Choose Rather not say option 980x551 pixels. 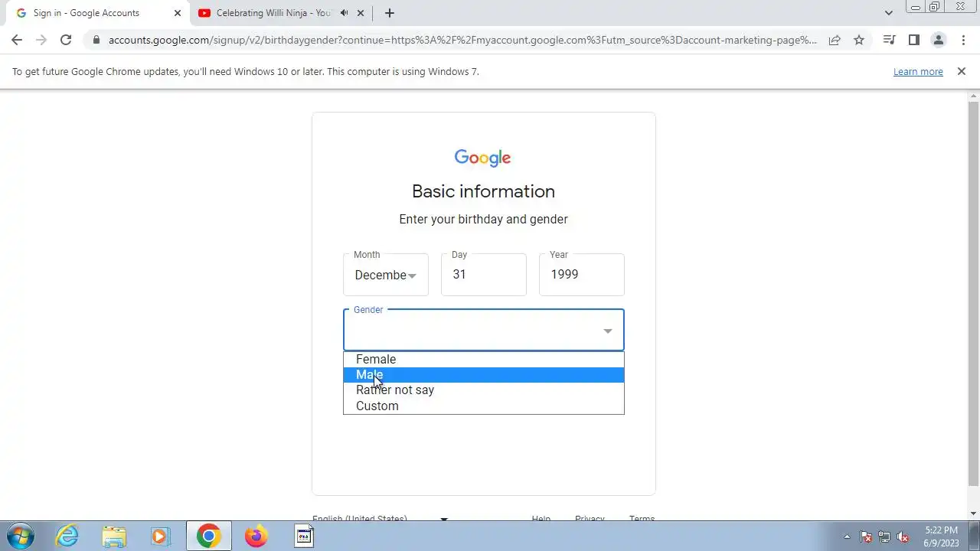[x=484, y=390]
